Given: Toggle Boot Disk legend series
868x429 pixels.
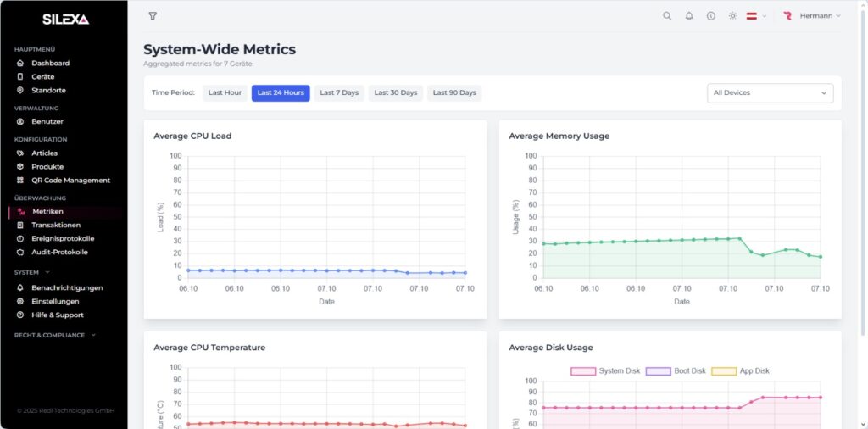Looking at the screenshot, I should click(676, 371).
